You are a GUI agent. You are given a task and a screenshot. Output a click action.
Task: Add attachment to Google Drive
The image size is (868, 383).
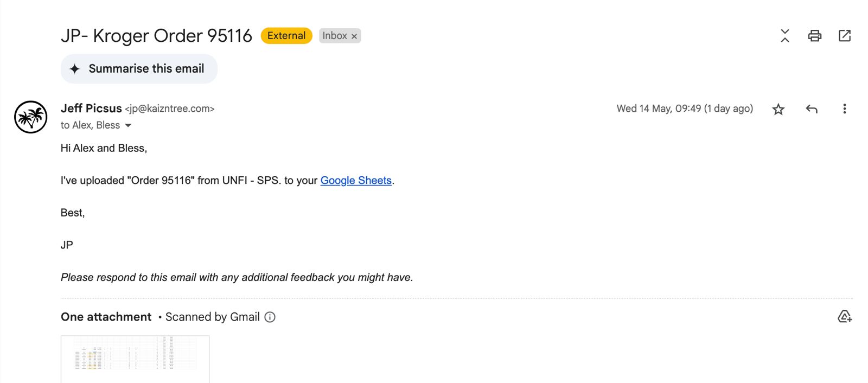(844, 316)
